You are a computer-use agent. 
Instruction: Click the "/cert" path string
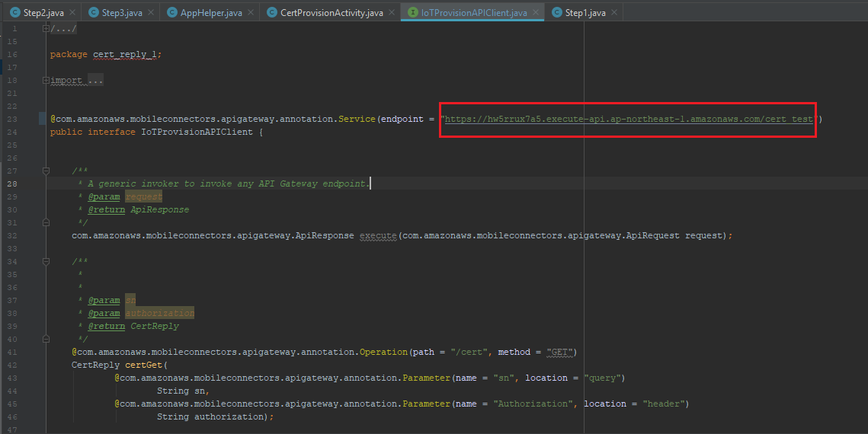[469, 352]
